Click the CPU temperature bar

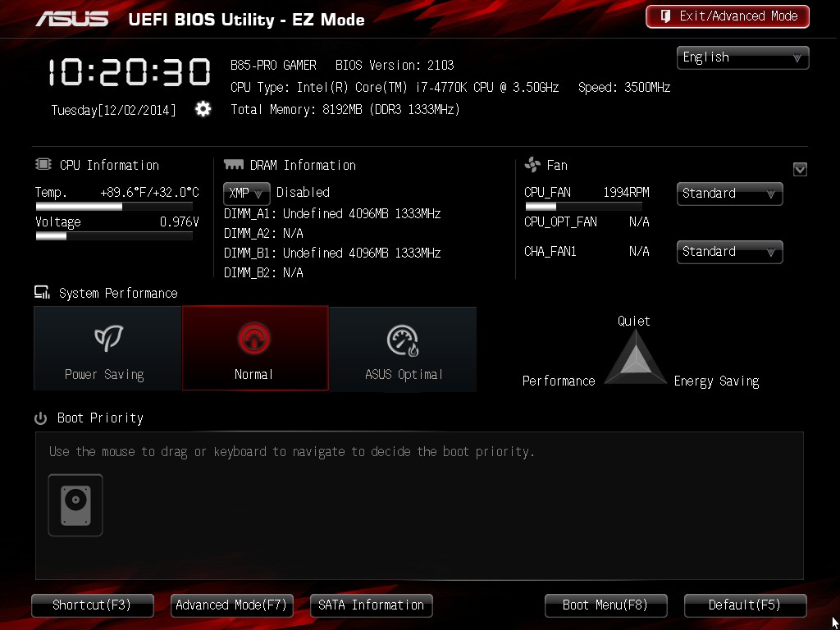[x=114, y=206]
